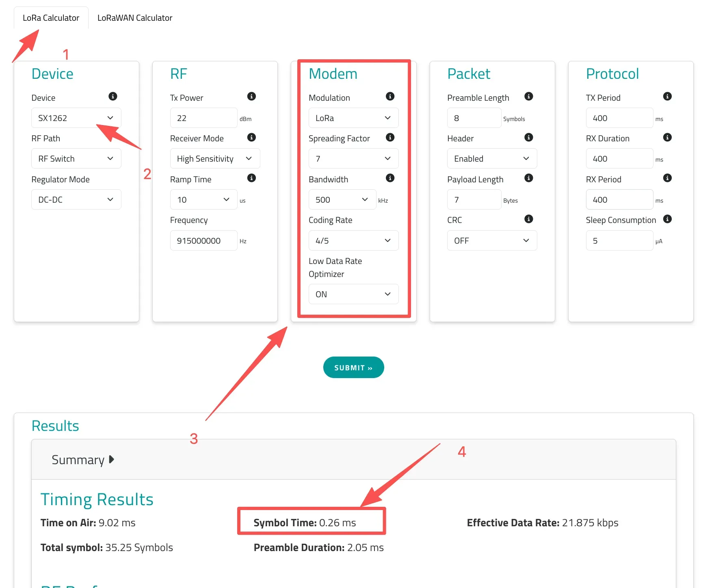Open the Device selector showing SX1262
Viewport: 701px width, 588px height.
click(76, 117)
